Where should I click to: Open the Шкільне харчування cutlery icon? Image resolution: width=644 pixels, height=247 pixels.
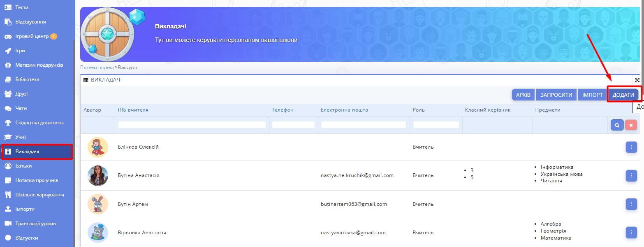tap(8, 195)
